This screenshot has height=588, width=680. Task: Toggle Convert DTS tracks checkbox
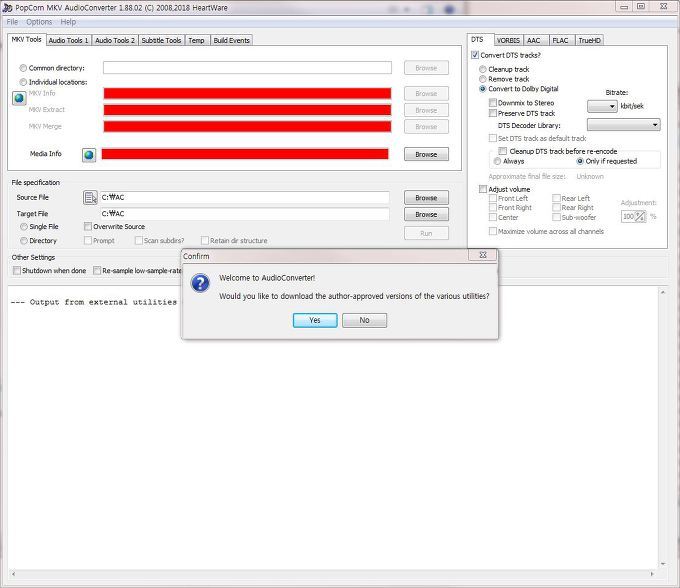point(475,55)
